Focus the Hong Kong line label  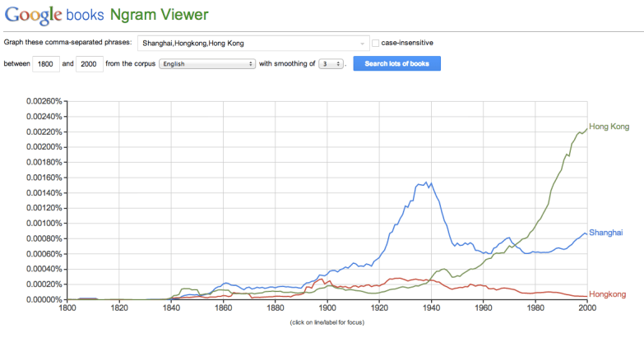(609, 126)
